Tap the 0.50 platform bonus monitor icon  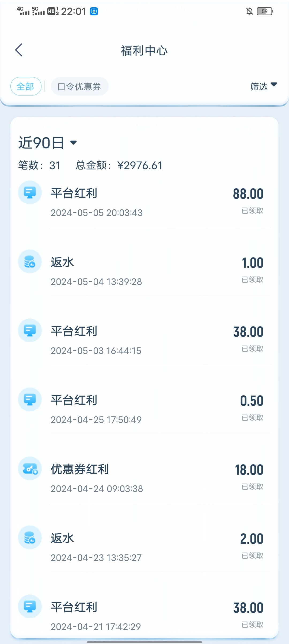point(30,399)
